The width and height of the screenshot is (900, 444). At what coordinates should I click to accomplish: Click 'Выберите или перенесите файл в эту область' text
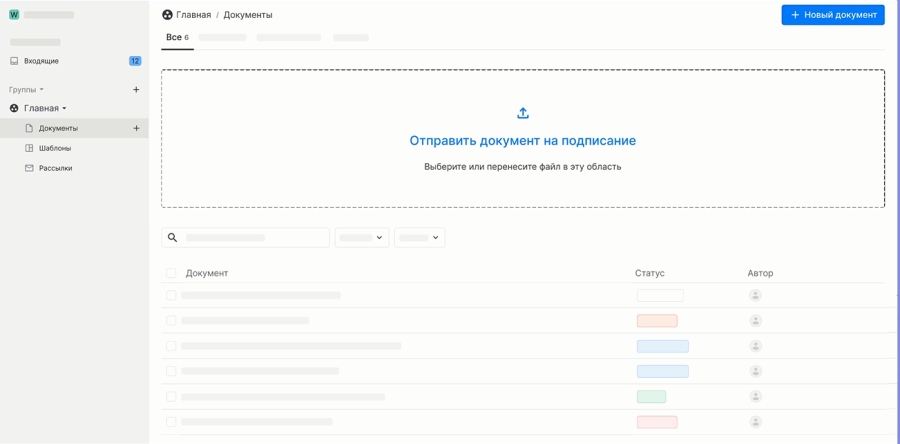tap(523, 168)
